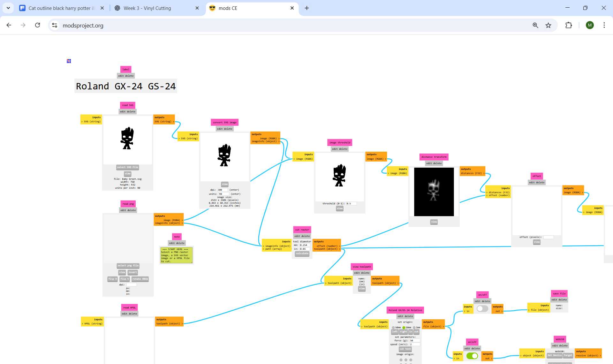Switch to the Cat outline harry potter tab
This screenshot has height=364, width=613.
(x=61, y=8)
